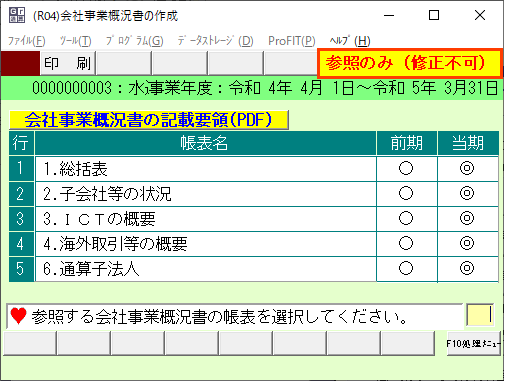Click row number 4 header cell
This screenshot has width=505, height=381.
(21, 244)
